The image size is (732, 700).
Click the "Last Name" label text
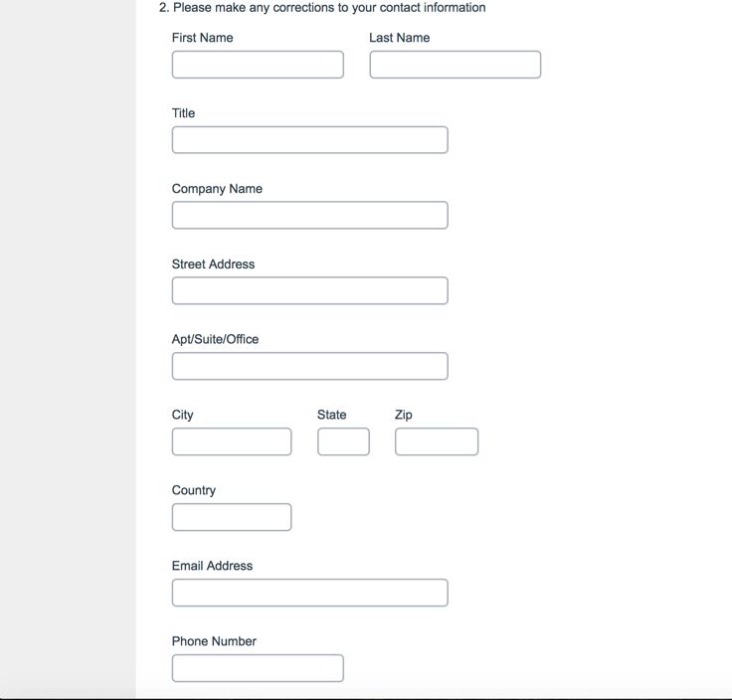400,38
